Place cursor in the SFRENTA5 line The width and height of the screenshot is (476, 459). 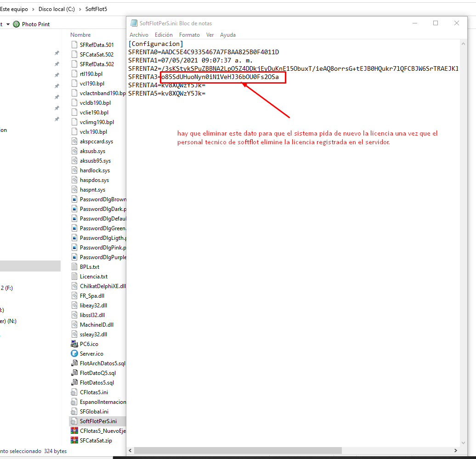(x=167, y=94)
